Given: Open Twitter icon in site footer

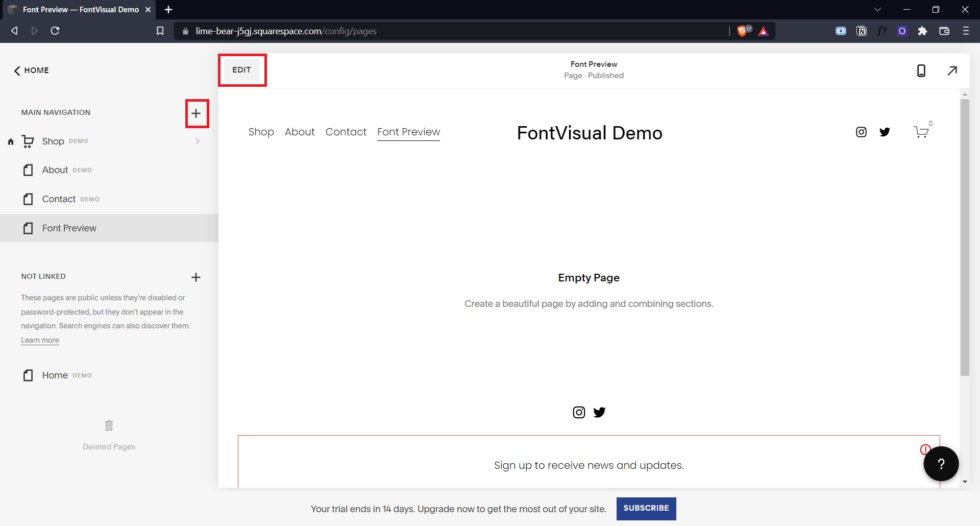Looking at the screenshot, I should (x=599, y=412).
